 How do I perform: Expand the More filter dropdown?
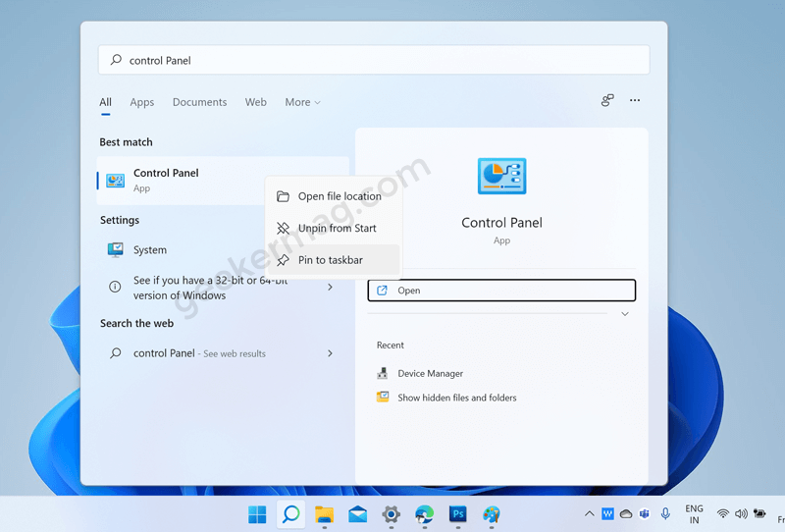click(302, 102)
